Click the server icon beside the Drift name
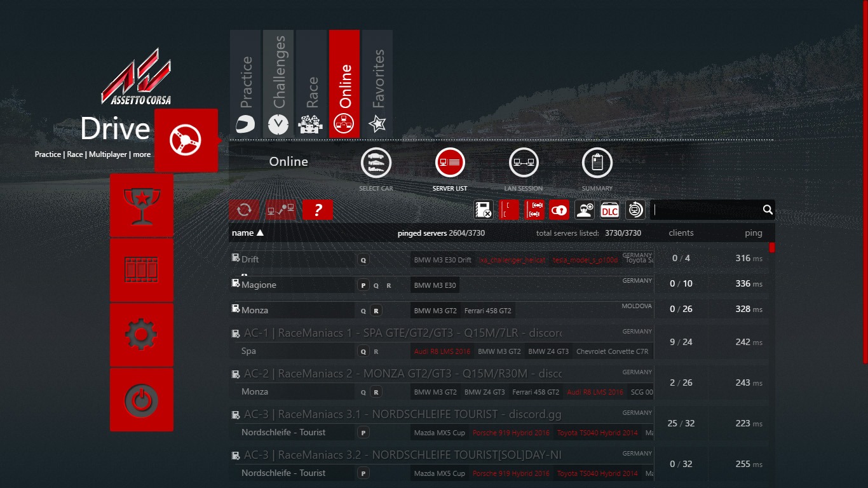This screenshot has width=868, height=488. coord(236,257)
